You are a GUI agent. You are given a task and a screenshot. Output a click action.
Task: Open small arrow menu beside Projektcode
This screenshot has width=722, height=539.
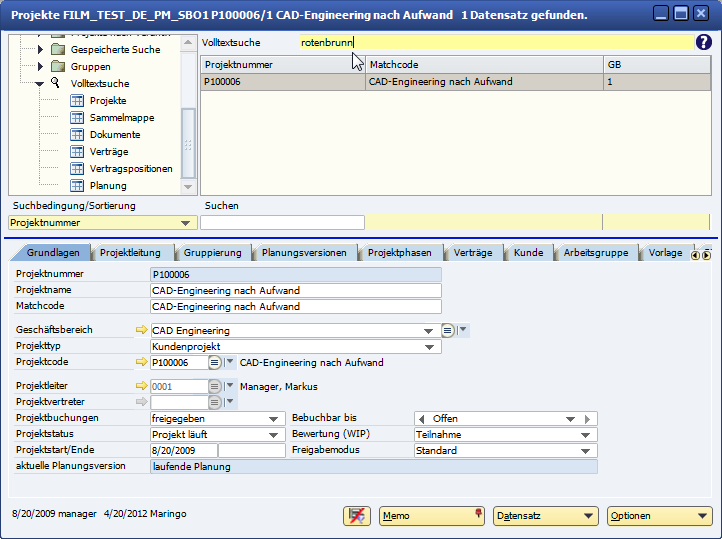tap(230, 362)
